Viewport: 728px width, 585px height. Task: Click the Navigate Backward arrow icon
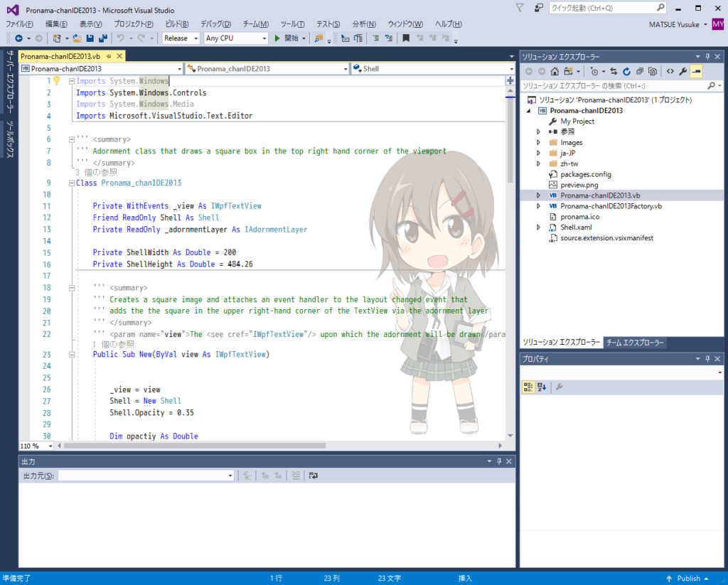tap(19, 38)
